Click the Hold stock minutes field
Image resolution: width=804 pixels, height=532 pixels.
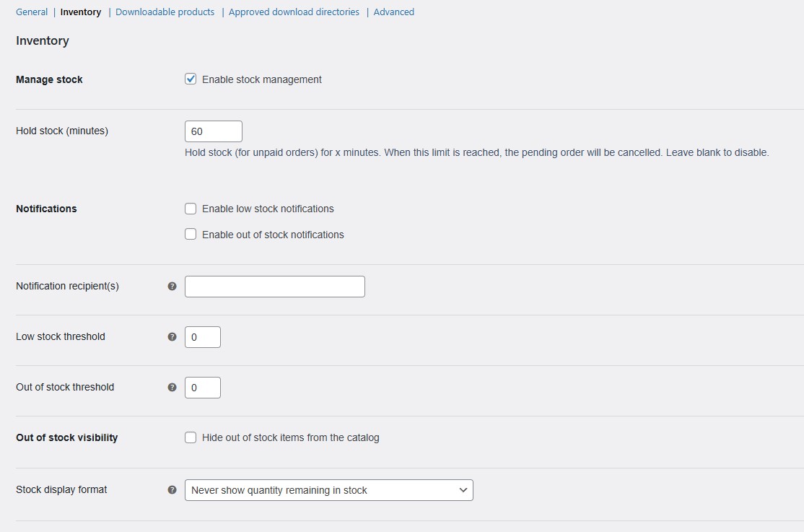coord(213,131)
